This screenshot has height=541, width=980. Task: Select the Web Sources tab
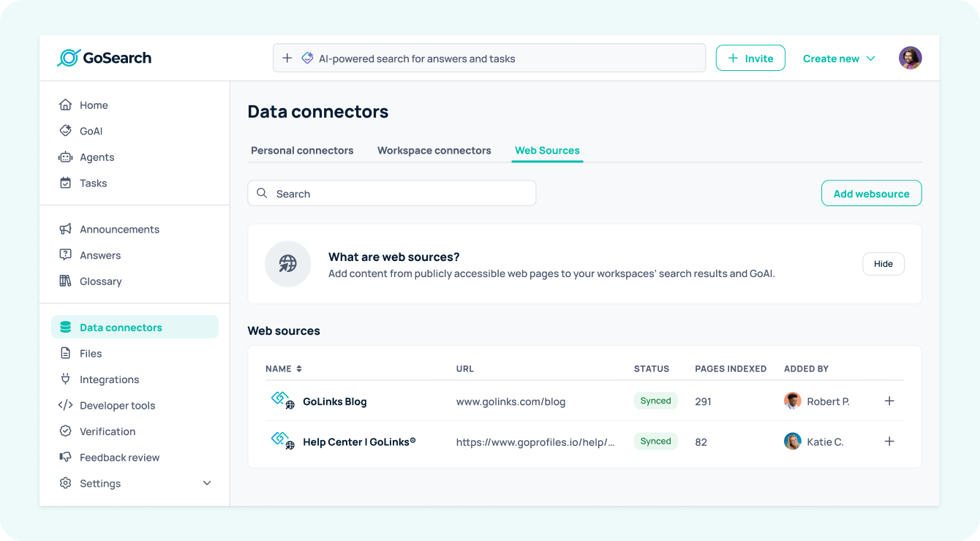pyautogui.click(x=547, y=150)
